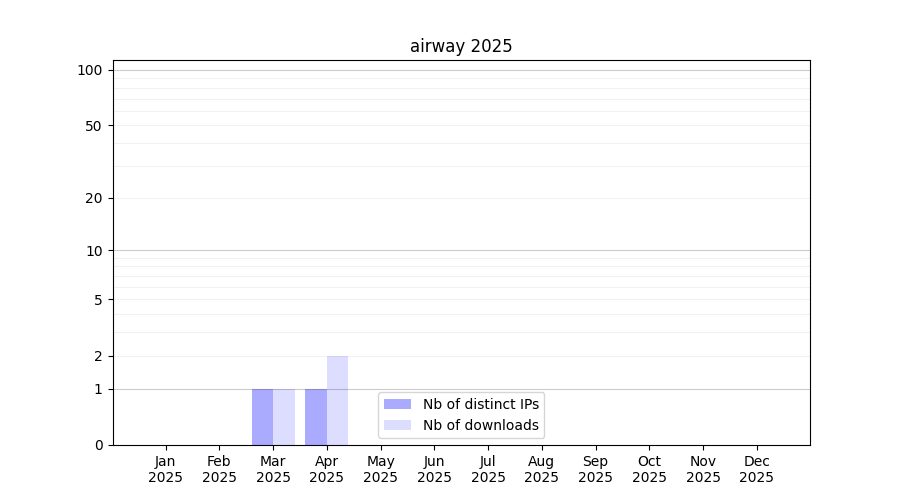Screen dimensions: 900x500
Task: Select the 'Nb of distinct IPs' legend label
Action: coord(480,404)
